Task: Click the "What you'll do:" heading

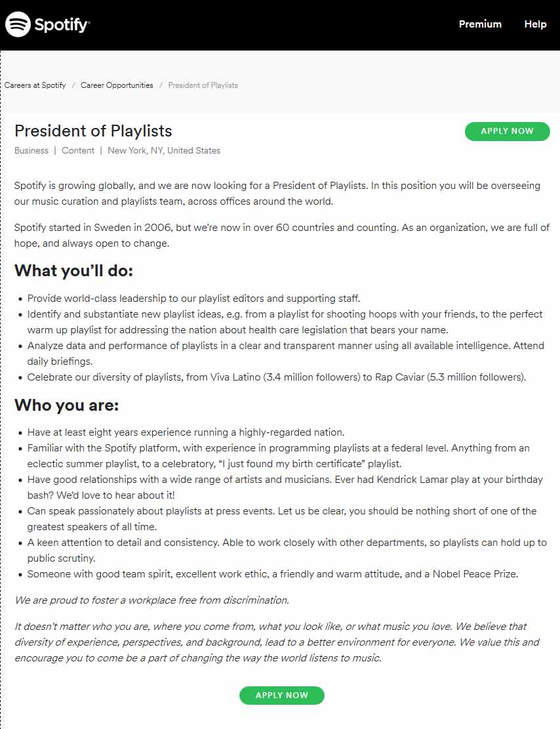Action: click(73, 270)
